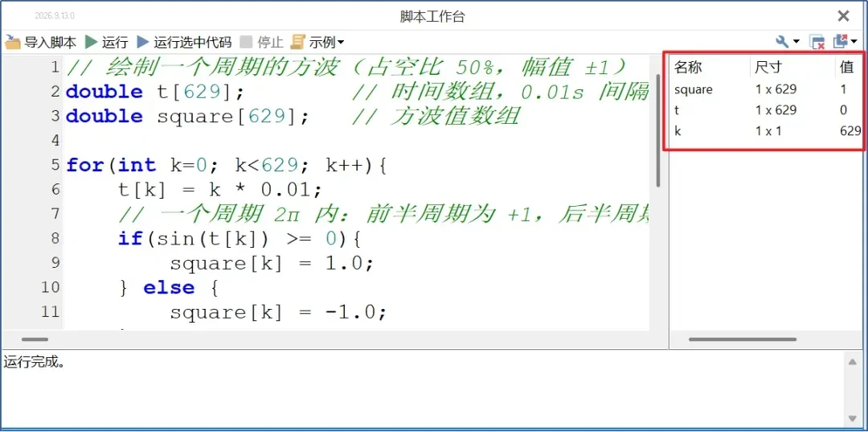Select the t variable row
The image size is (868, 432).
[766, 110]
